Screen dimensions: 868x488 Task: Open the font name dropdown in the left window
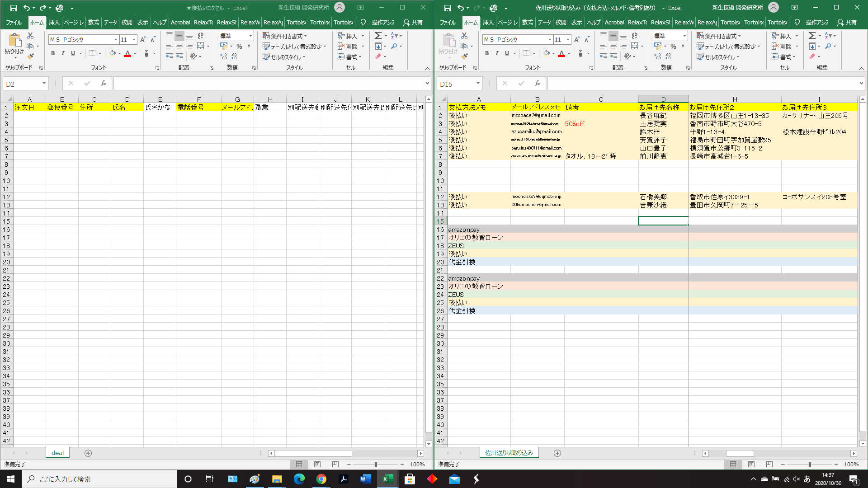[x=116, y=40]
